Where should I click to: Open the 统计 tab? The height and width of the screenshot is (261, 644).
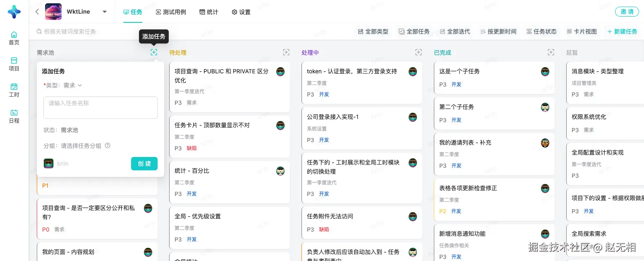pos(209,12)
